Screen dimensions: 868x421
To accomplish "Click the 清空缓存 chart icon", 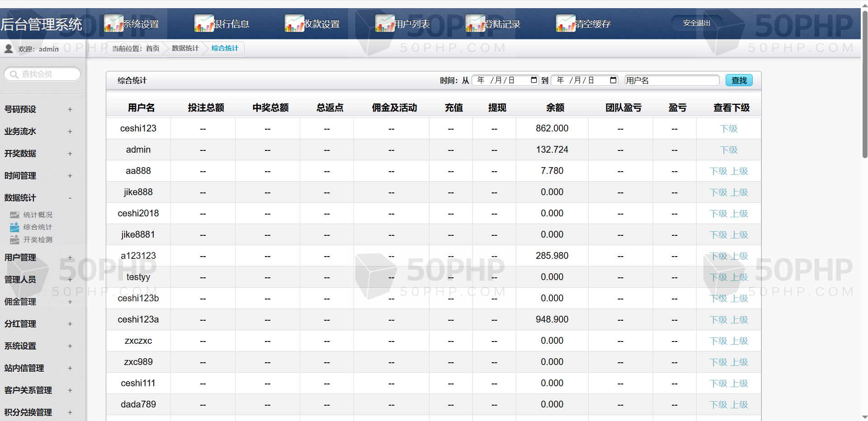I will click(566, 23).
